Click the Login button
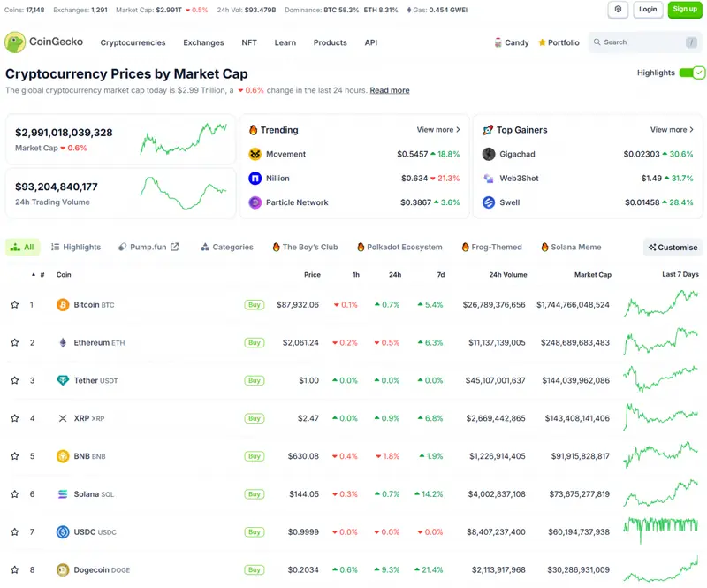707x588 pixels. coord(648,10)
